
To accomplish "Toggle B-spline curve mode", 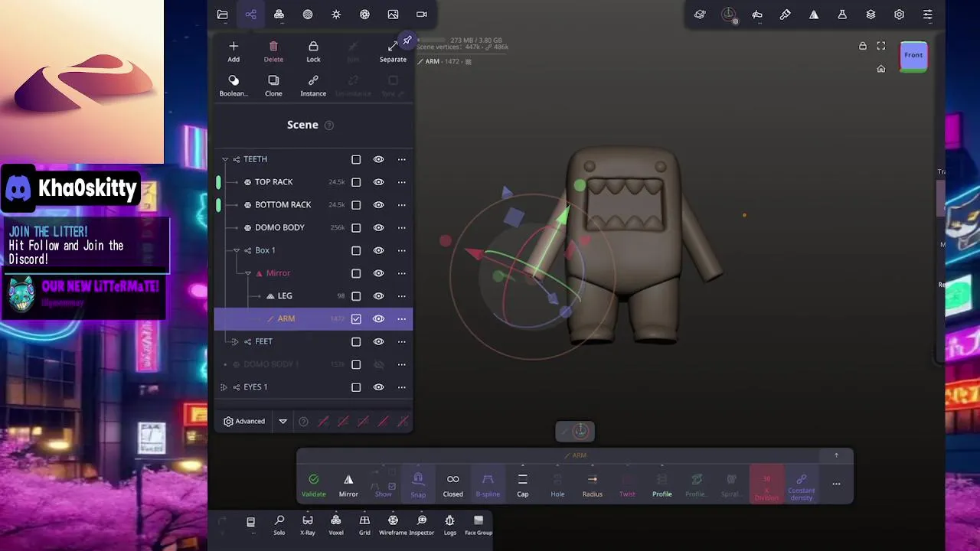I will click(x=488, y=484).
